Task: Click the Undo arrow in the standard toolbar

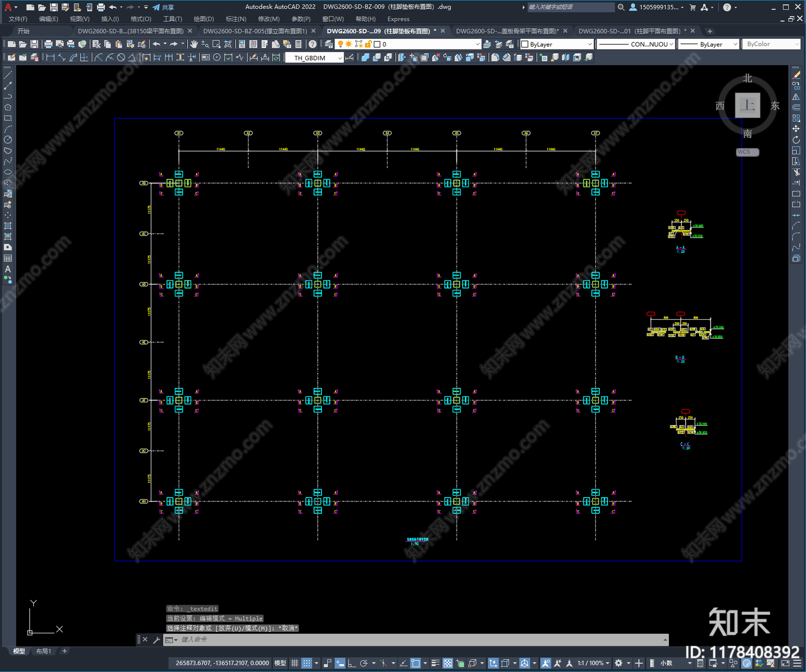Action: pos(157,44)
